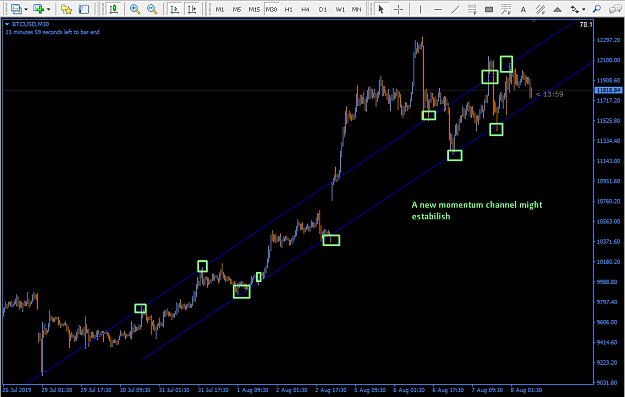Open the chat speech-bubbles icon
Image resolution: width=625 pixels, height=397 pixels.
615,9
